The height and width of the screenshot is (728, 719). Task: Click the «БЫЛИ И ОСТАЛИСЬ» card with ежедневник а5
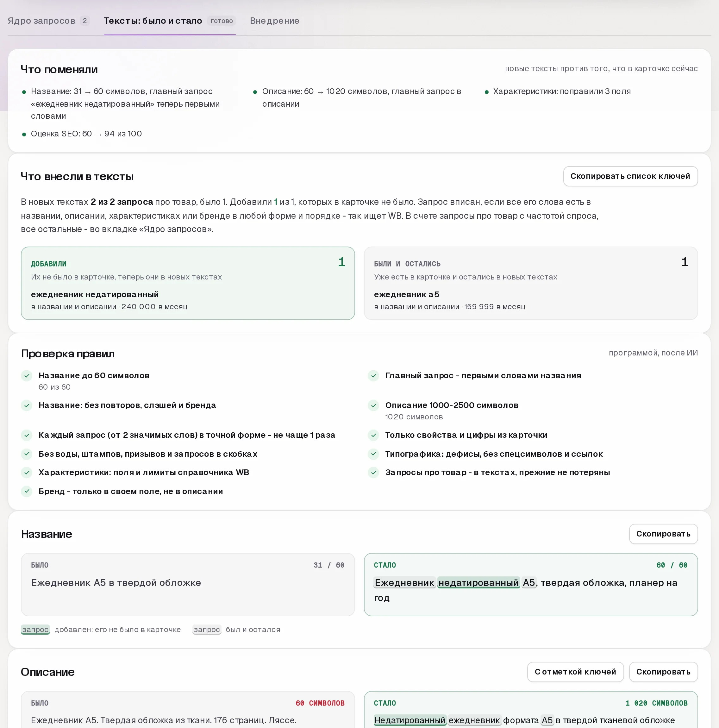click(x=531, y=283)
